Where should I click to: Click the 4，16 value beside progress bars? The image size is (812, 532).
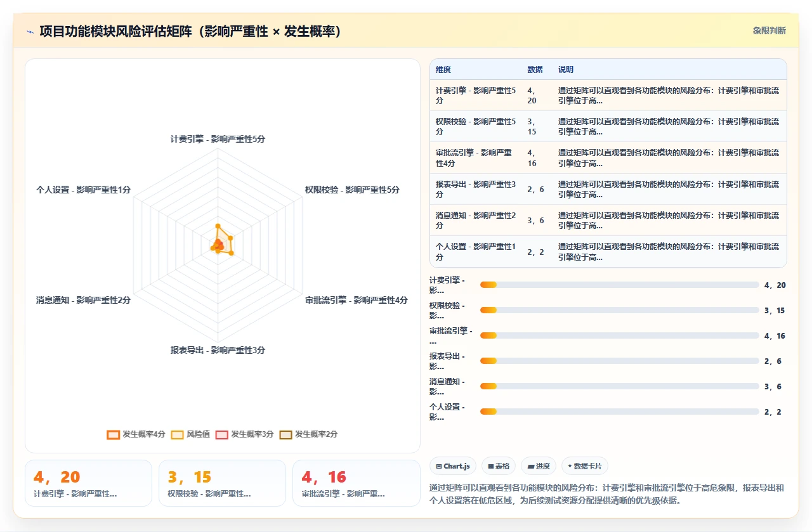point(775,336)
